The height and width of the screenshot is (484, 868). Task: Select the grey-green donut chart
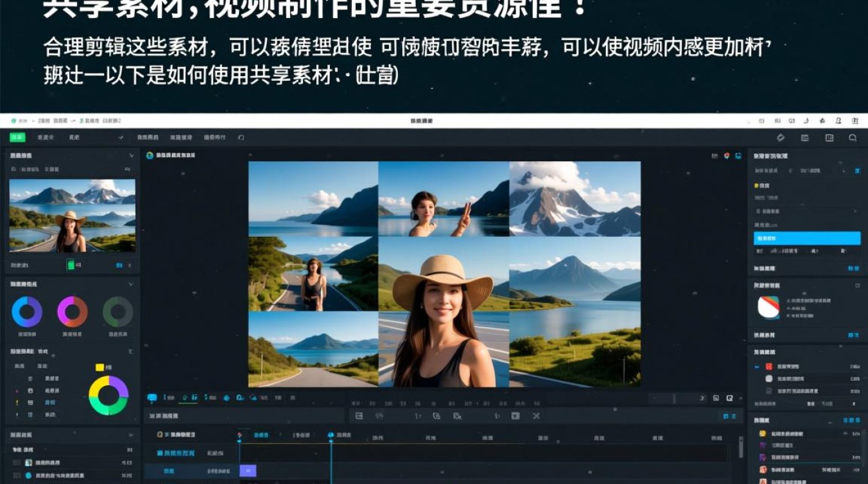pyautogui.click(x=118, y=312)
